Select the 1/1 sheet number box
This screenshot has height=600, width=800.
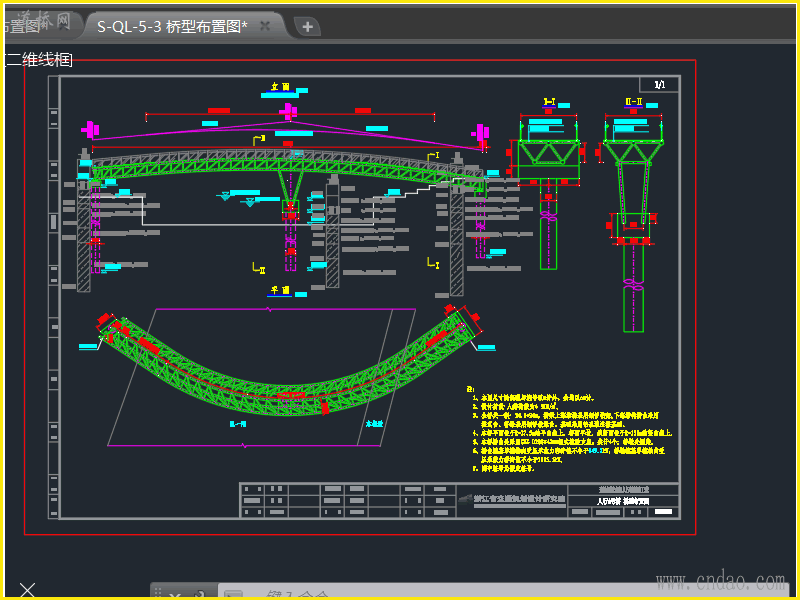coord(659,85)
